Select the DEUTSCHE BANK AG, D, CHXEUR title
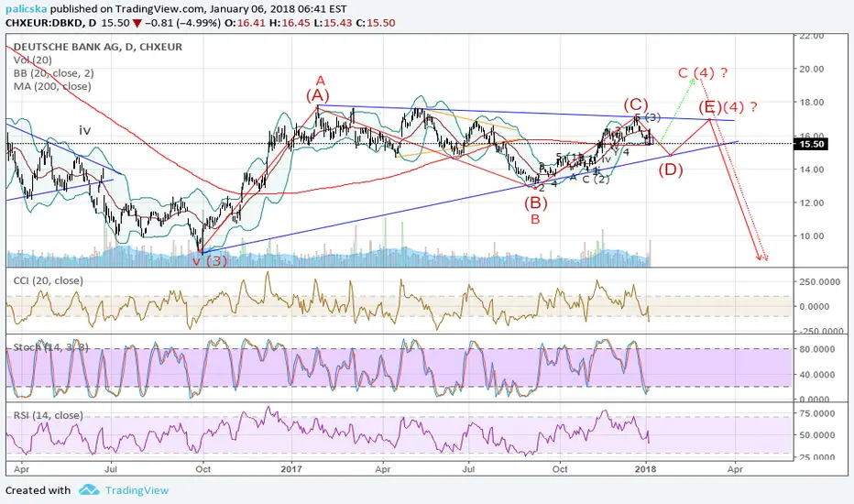The height and width of the screenshot is (504, 854). pyautogui.click(x=98, y=47)
